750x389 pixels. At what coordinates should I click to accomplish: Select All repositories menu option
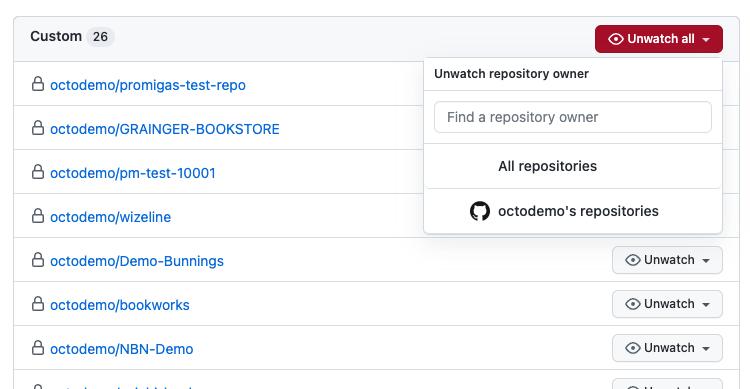click(573, 166)
